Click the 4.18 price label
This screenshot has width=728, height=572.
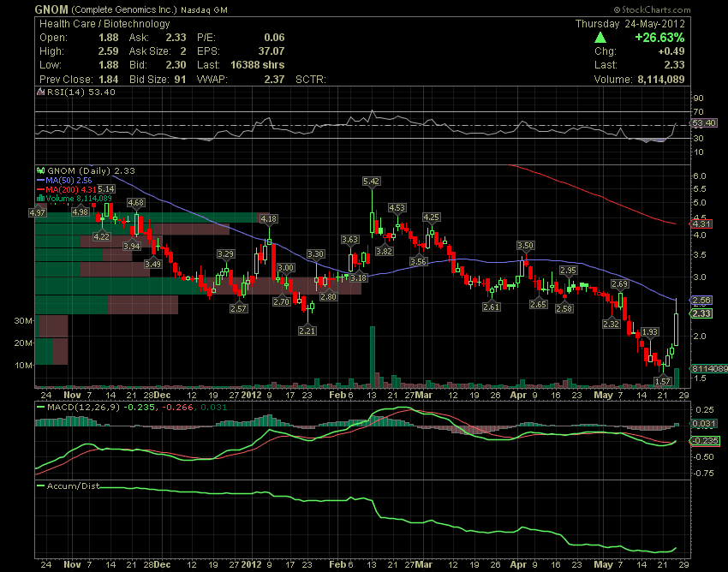(268, 218)
